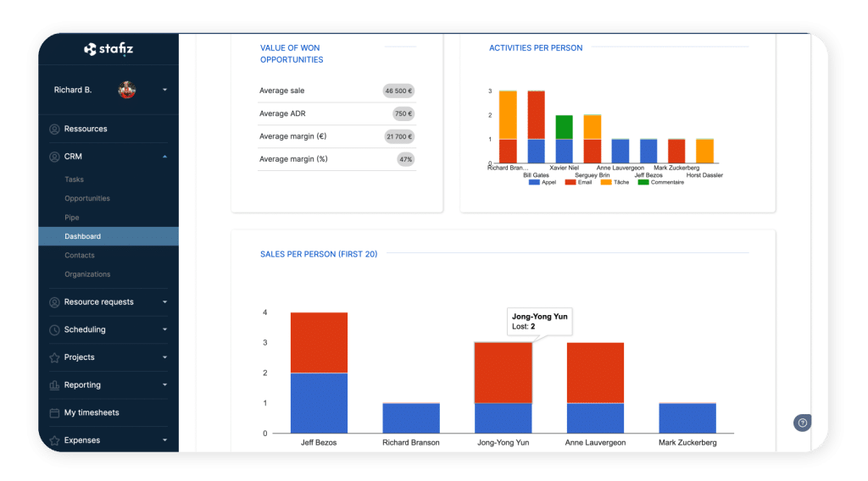Screen dimensions: 868x481
Task: Click the Ressources person icon
Action: pos(54,129)
